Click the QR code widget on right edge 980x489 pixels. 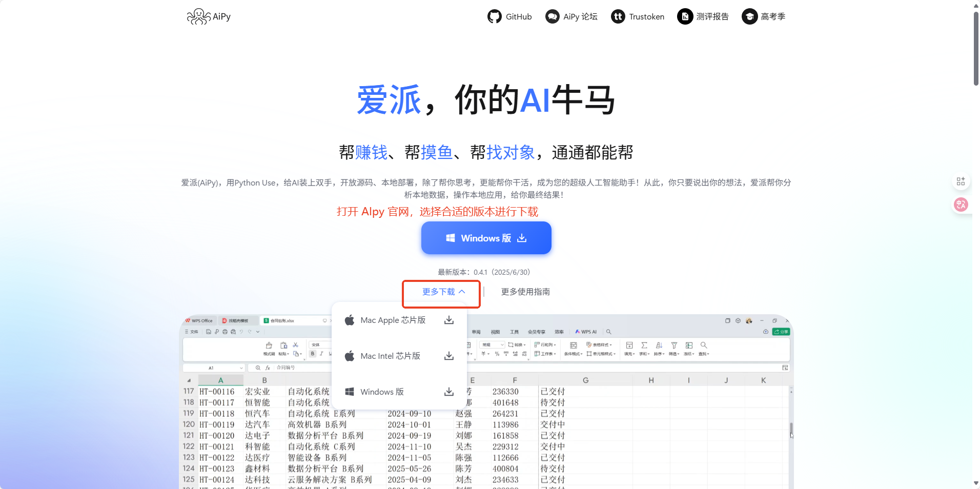(961, 181)
